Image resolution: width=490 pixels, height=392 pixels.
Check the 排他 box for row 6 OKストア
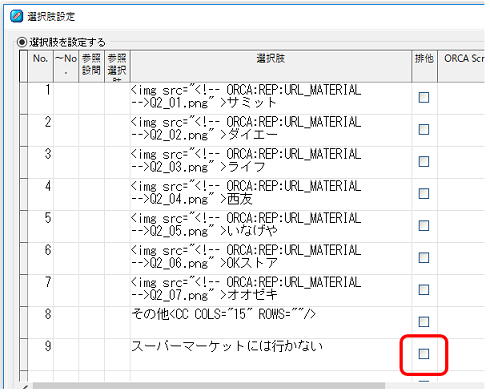point(424,258)
